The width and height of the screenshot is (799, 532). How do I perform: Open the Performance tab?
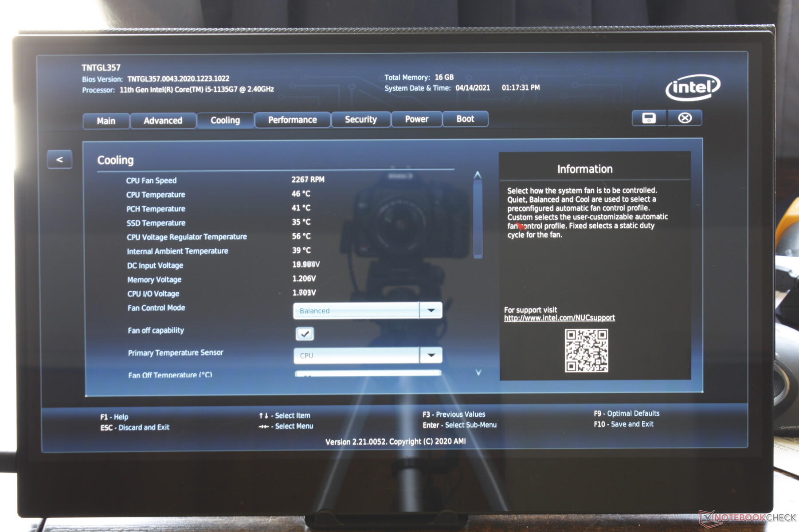point(293,120)
